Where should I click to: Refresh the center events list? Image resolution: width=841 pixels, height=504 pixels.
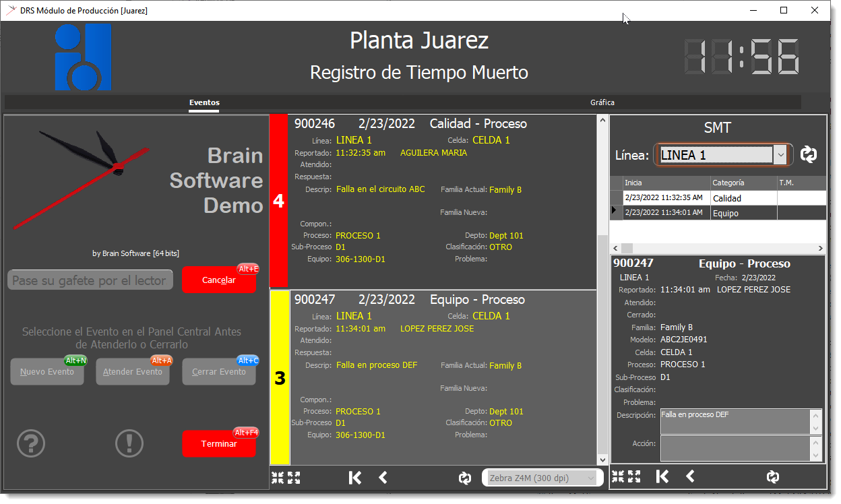tap(464, 478)
